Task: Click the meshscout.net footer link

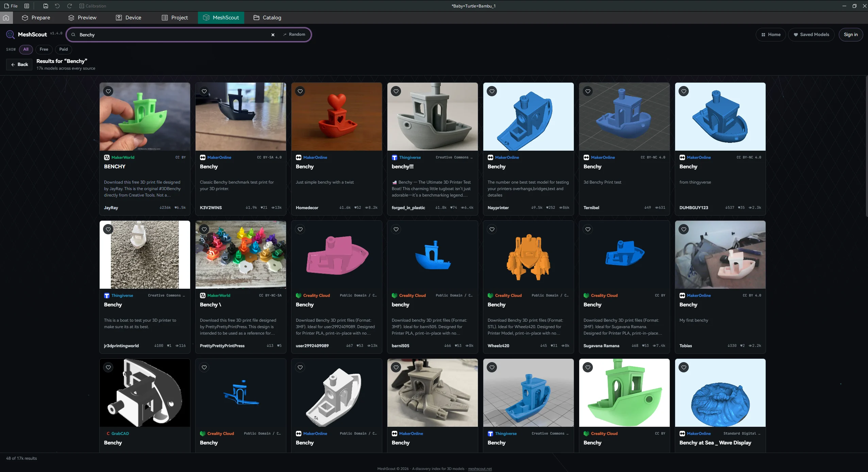Action: pos(480,469)
